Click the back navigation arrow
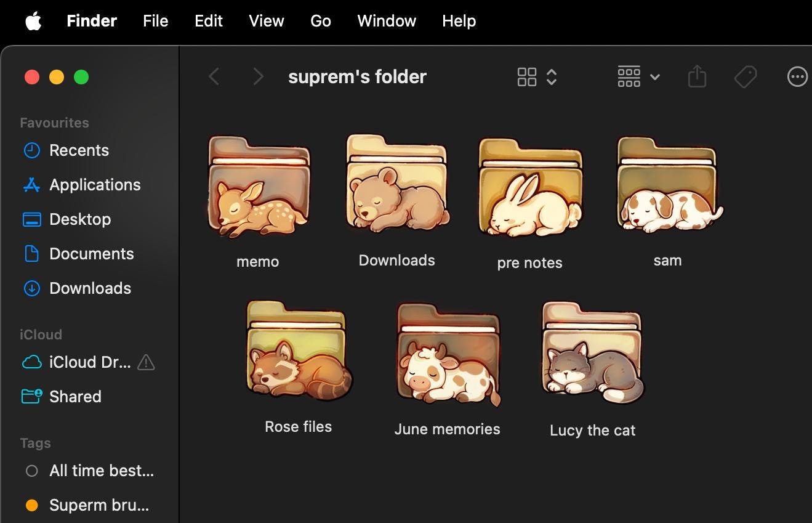812x523 pixels. coord(214,76)
